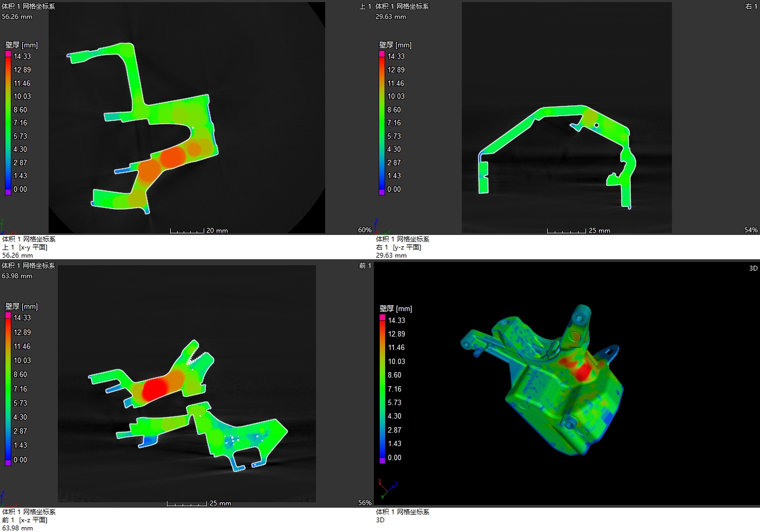This screenshot has height=532, width=760.
Task: Select the '右 1' view label
Action: coord(751,6)
